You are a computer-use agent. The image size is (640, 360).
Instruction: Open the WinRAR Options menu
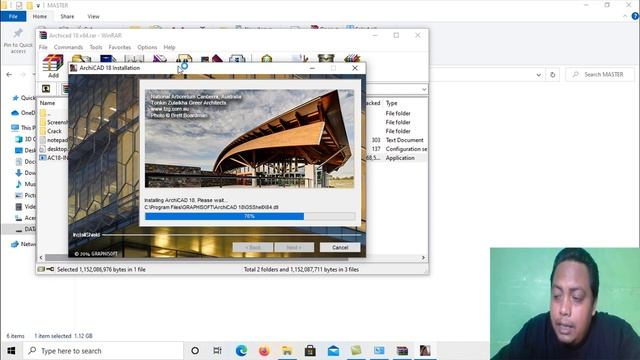147,47
